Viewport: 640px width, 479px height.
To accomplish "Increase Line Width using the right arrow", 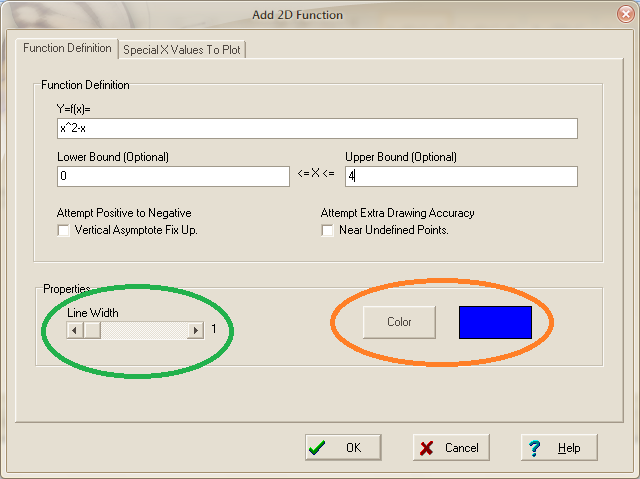I will (195, 330).
